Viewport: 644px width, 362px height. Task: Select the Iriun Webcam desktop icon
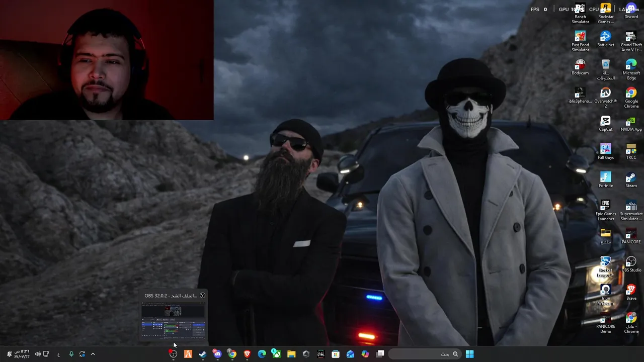(x=606, y=295)
